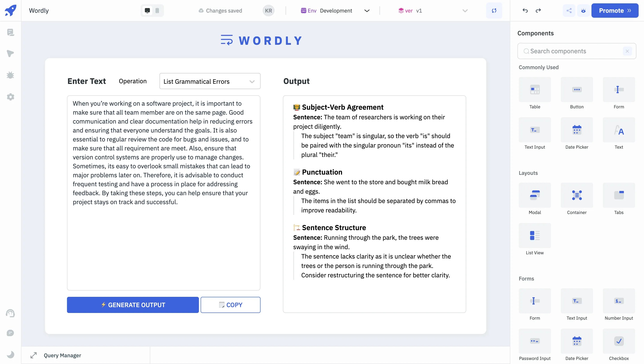Screen dimensions: 644x364
Task: Click the Generate Output button
Action: (x=133, y=305)
